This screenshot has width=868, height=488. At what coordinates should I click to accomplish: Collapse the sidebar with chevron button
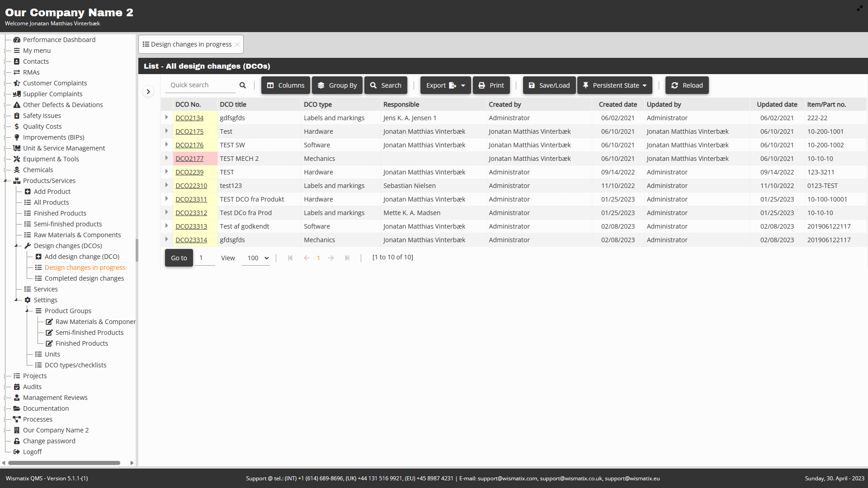tap(148, 92)
